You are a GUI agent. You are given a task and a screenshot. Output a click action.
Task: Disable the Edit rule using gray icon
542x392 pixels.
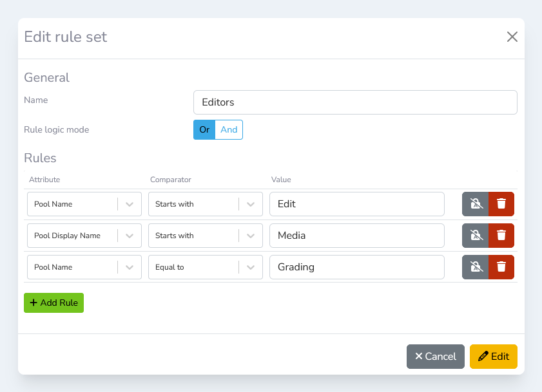coord(476,204)
